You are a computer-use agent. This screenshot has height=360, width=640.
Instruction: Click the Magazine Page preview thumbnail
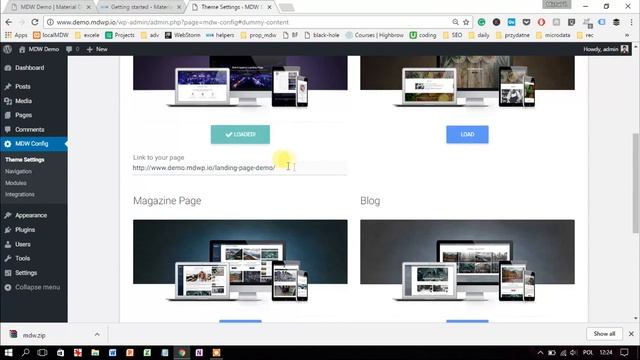(x=240, y=261)
